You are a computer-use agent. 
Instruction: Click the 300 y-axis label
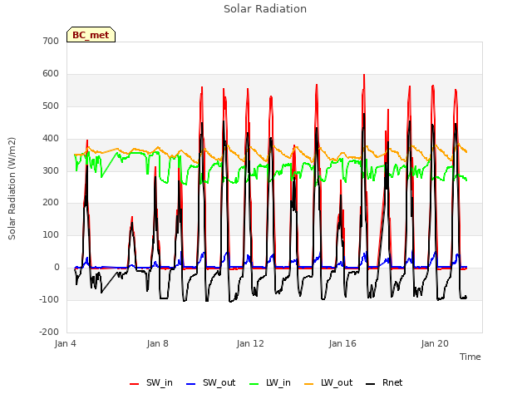pyautogui.click(x=51, y=170)
